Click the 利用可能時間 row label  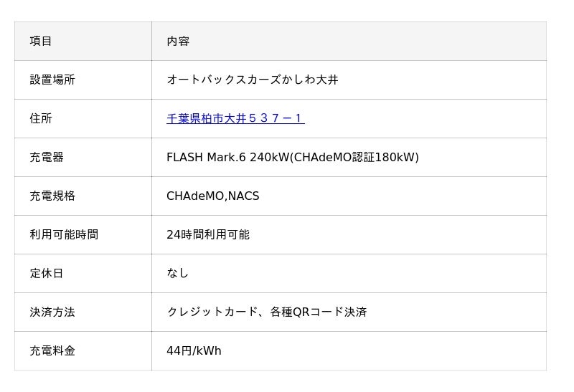click(x=64, y=235)
